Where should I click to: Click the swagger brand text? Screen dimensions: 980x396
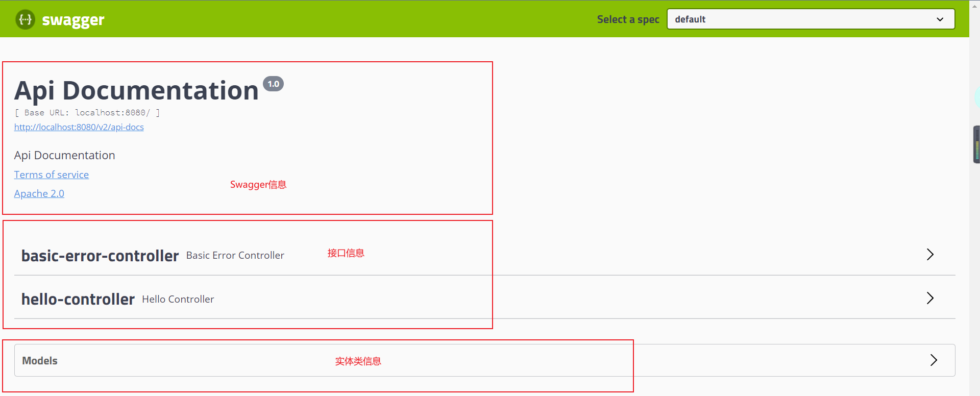pos(73,20)
